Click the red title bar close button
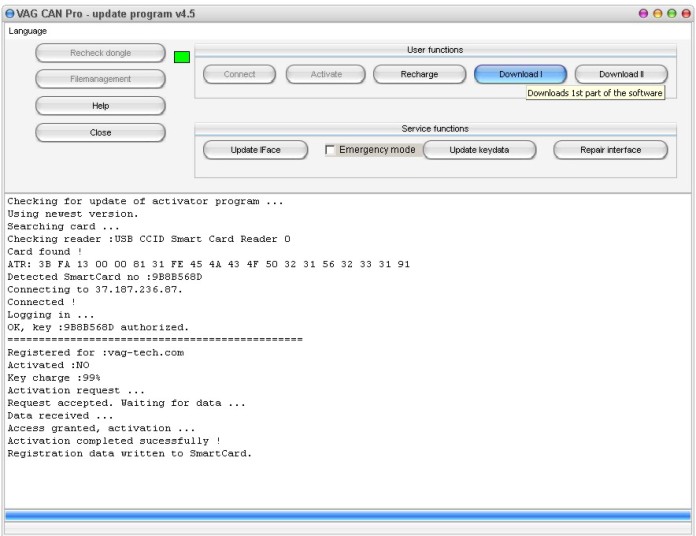Image resolution: width=696 pixels, height=536 pixels. pos(686,14)
